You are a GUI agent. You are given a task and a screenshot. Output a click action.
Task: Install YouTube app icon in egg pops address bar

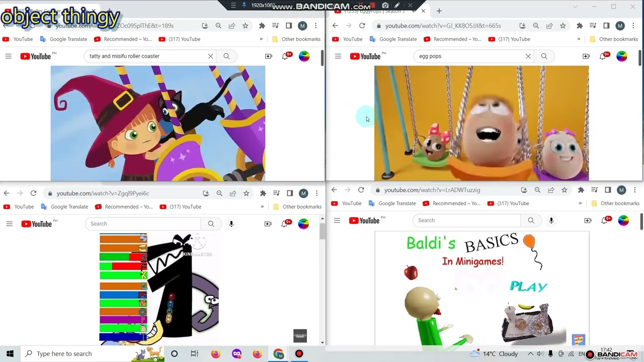(522, 26)
